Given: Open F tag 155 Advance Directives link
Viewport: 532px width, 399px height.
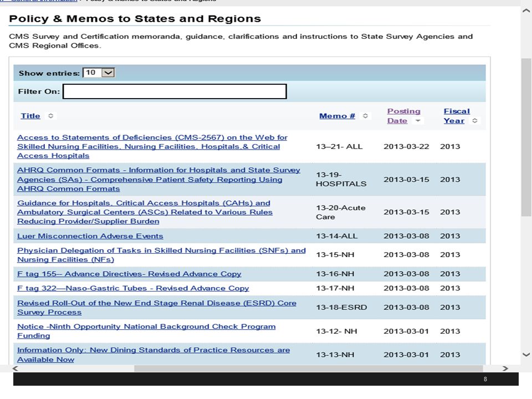Looking at the screenshot, I should (129, 274).
